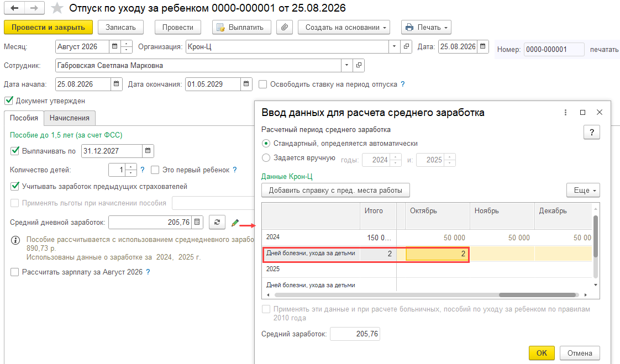Open the Еще menu in the dialog

[x=583, y=190]
